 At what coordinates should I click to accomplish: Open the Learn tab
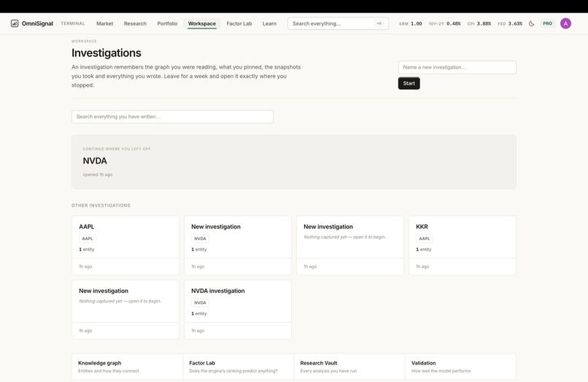click(269, 23)
